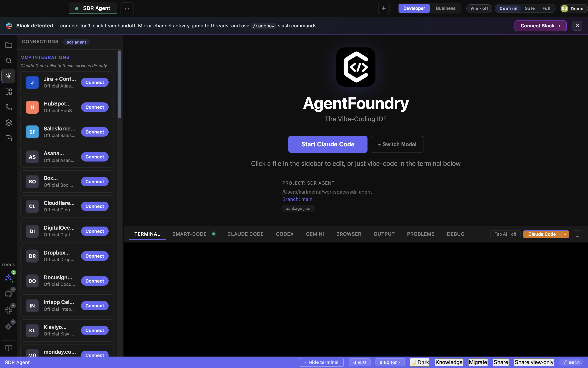Show the PROBLEMS tab
The width and height of the screenshot is (588, 368).
coord(421,234)
